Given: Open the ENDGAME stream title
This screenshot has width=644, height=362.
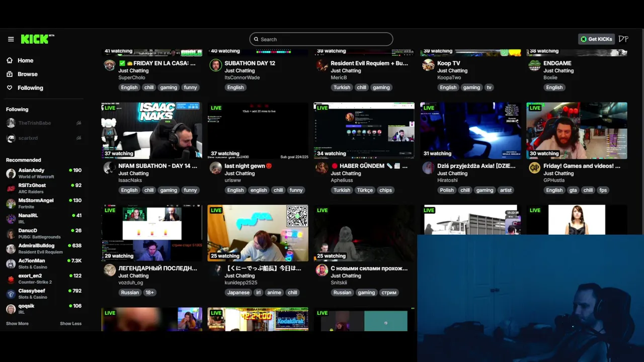Looking at the screenshot, I should pos(557,63).
